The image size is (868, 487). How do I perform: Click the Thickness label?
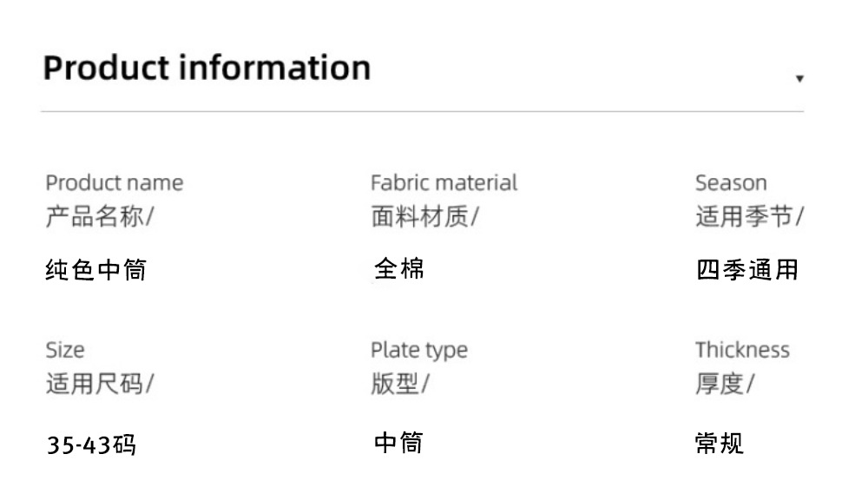click(x=742, y=350)
